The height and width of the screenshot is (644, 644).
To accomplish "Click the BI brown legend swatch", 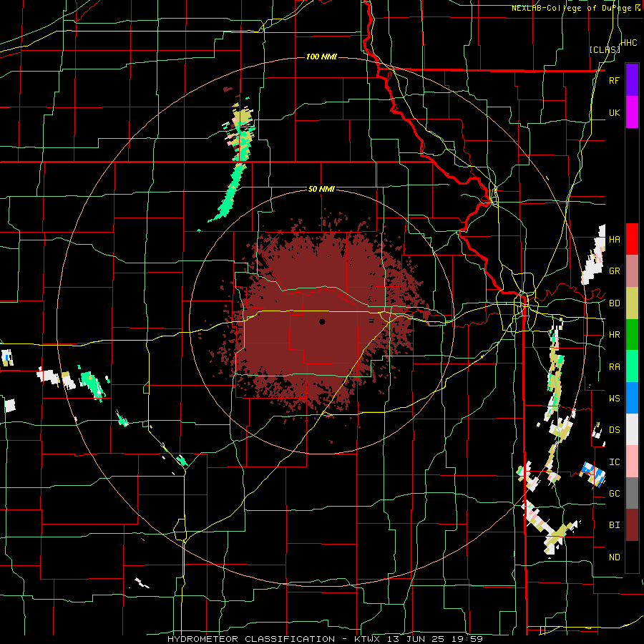I will tap(632, 525).
